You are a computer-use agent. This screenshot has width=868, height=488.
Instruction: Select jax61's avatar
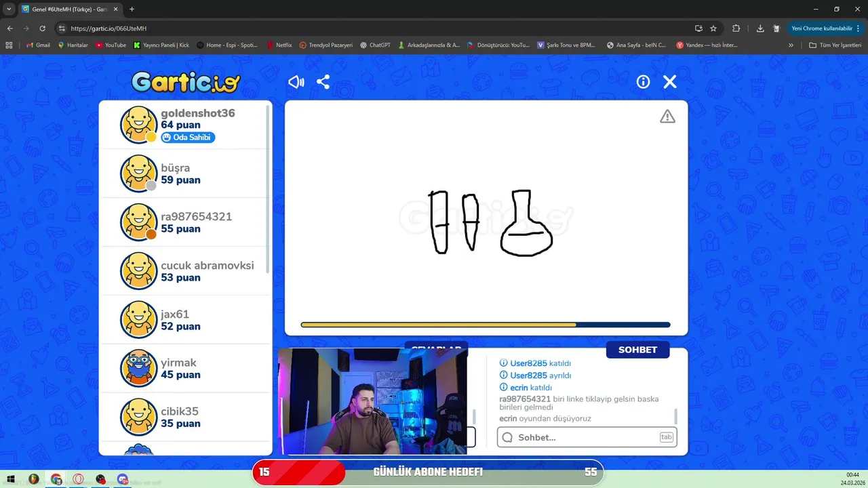pyautogui.click(x=139, y=320)
